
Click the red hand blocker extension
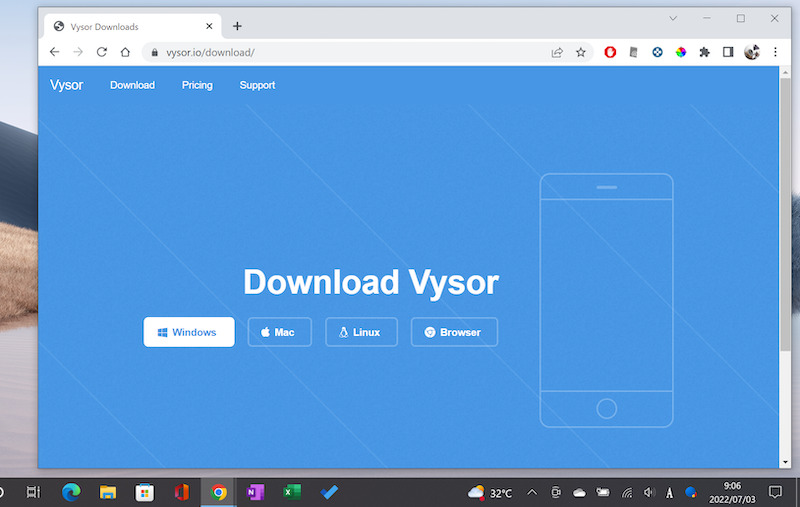coord(611,52)
